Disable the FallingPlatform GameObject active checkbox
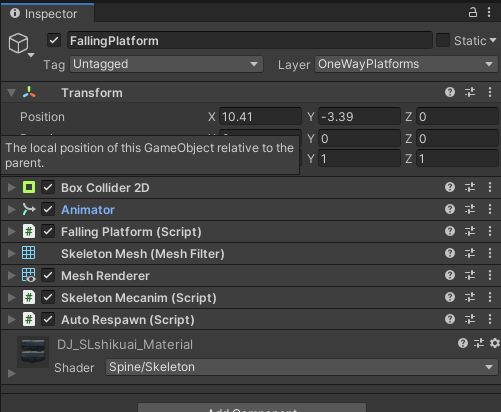Image resolution: width=501 pixels, height=412 pixels. pos(54,41)
